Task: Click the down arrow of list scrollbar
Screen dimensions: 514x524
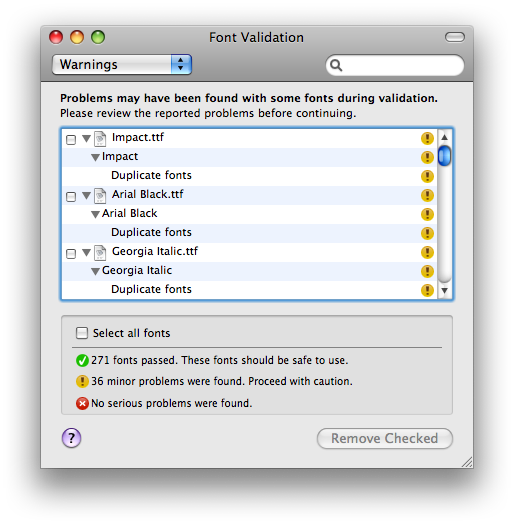Action: coord(444,290)
